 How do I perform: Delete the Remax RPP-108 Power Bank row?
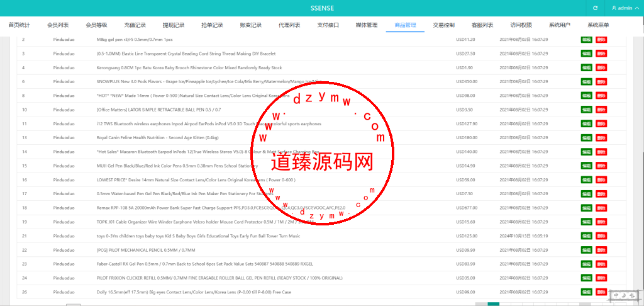pyautogui.click(x=601, y=208)
